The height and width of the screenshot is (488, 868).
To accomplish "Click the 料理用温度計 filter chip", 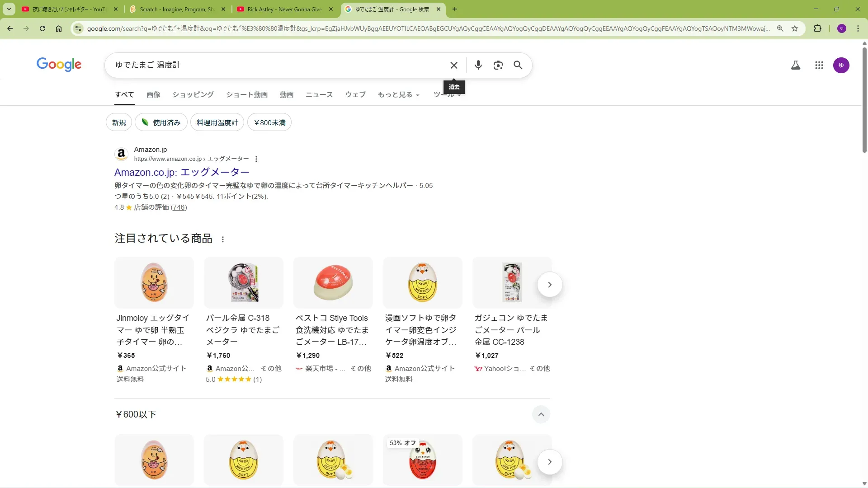I will coord(217,122).
